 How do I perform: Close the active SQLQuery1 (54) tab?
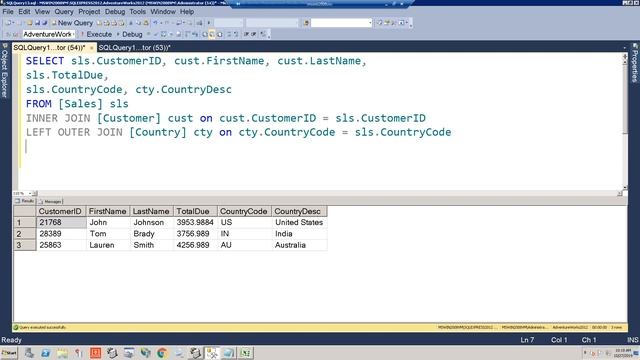[91, 48]
